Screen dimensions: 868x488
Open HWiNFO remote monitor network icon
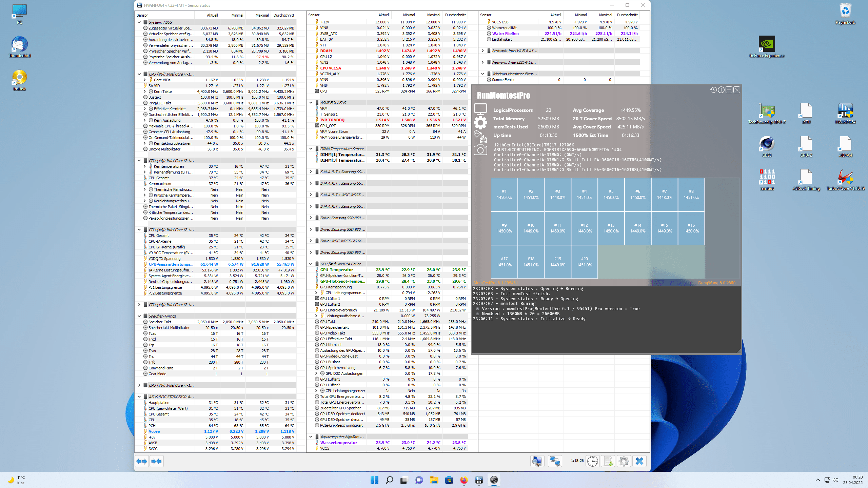(x=537, y=461)
